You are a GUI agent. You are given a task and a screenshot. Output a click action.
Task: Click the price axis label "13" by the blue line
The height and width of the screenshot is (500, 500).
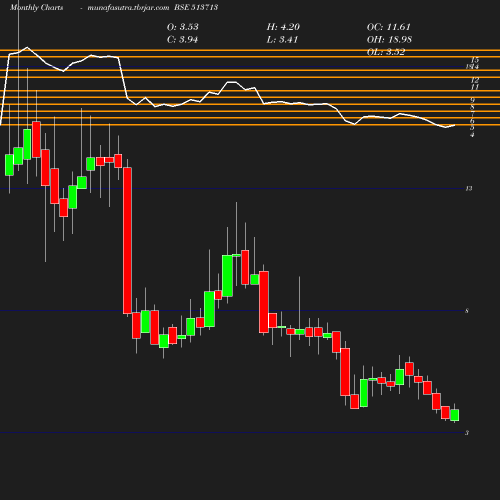coord(469,189)
